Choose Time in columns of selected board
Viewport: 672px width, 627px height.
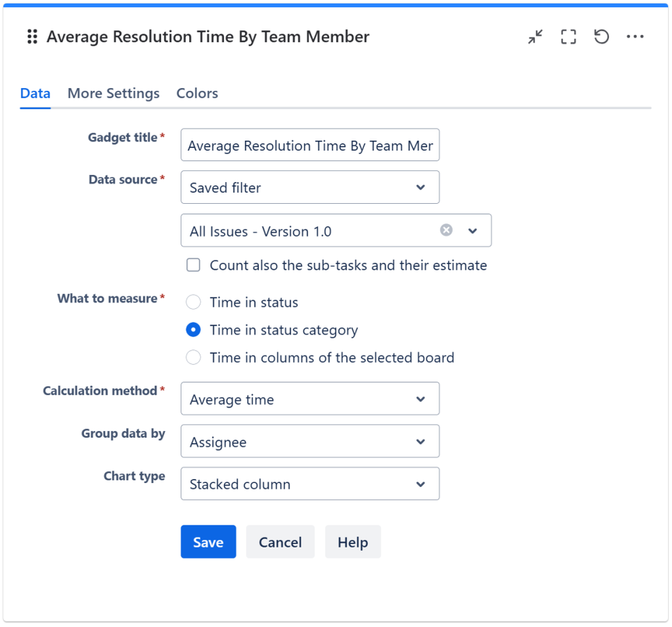pyautogui.click(x=193, y=357)
